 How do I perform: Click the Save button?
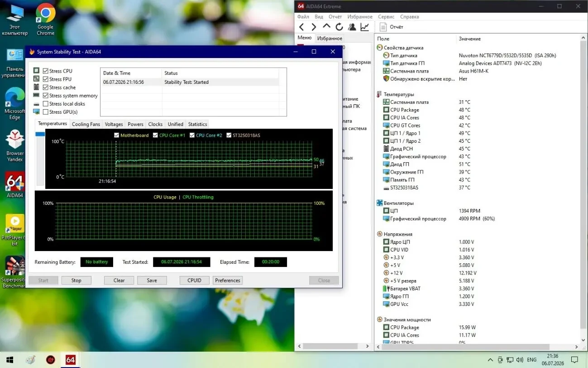click(x=152, y=280)
